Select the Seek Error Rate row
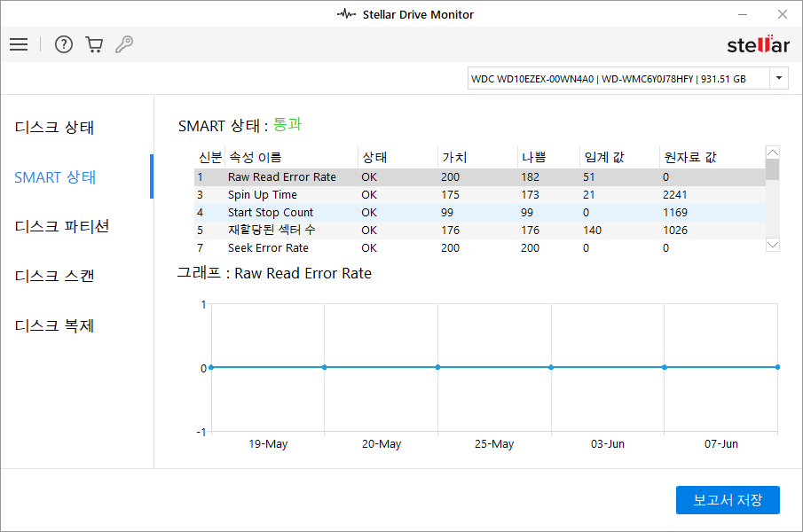Image resolution: width=803 pixels, height=532 pixels. [268, 248]
